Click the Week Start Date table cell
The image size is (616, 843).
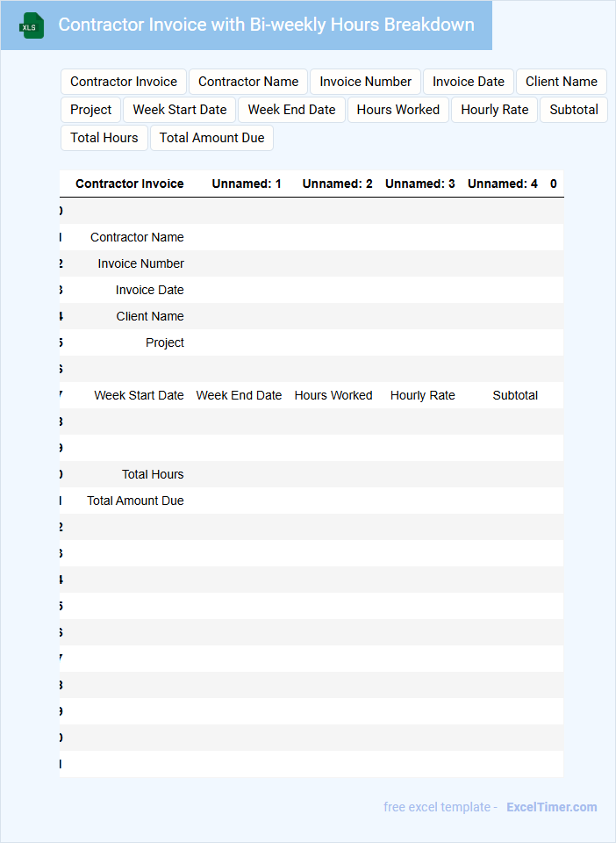pos(140,395)
